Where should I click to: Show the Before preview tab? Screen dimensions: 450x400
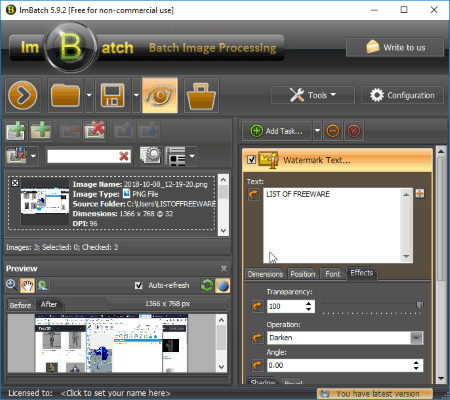point(20,305)
